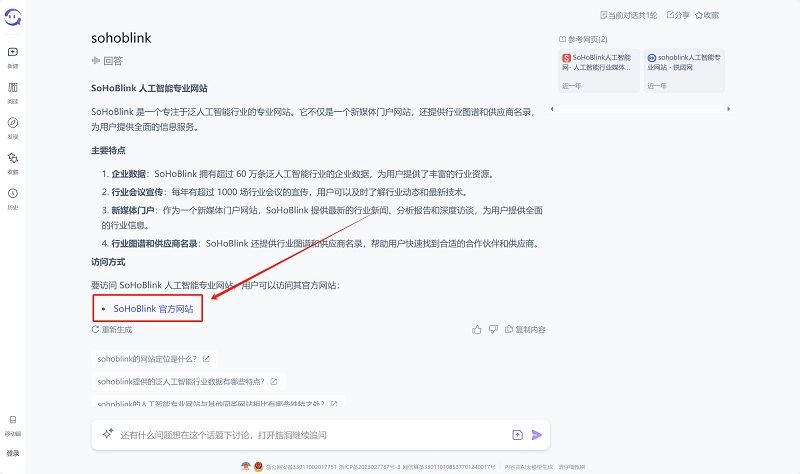800x474 pixels.
Task: Open the 移动端 mobile version icon
Action: (x=13, y=420)
